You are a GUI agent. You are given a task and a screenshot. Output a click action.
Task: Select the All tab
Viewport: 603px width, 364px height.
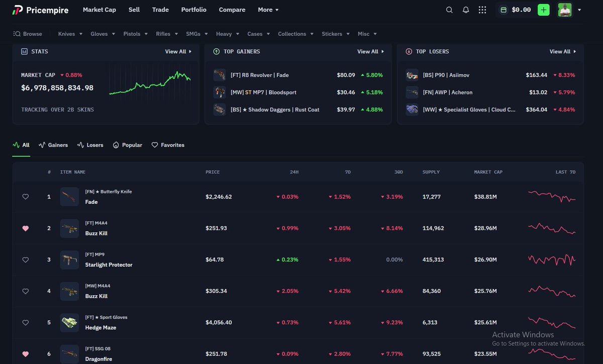coord(21,145)
